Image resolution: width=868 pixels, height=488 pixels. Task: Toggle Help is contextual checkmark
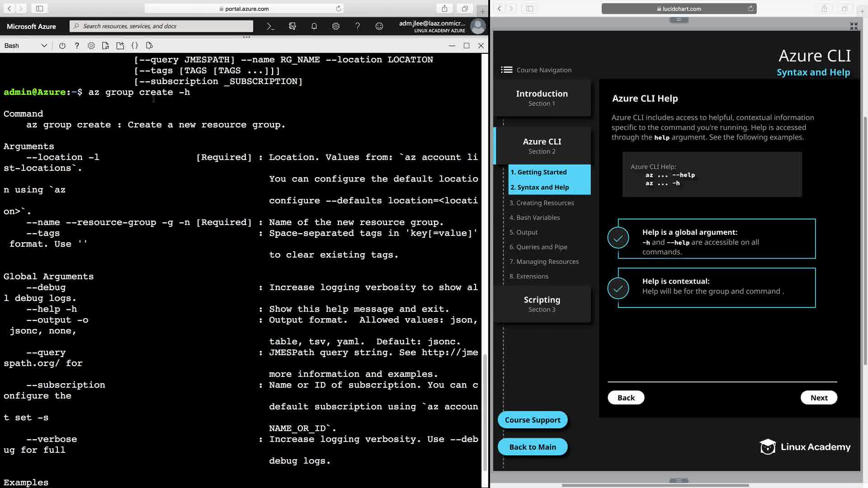pos(618,288)
